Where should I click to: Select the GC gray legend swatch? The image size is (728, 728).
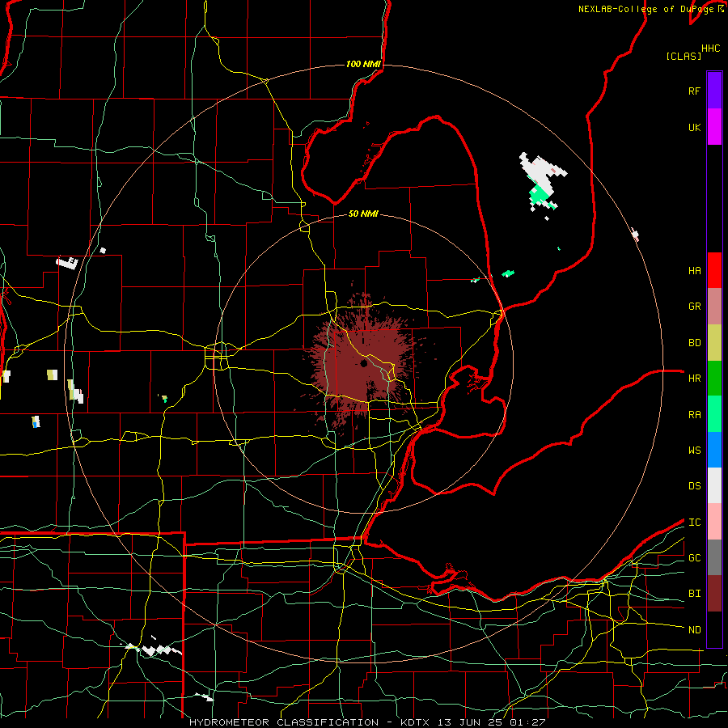tap(714, 557)
